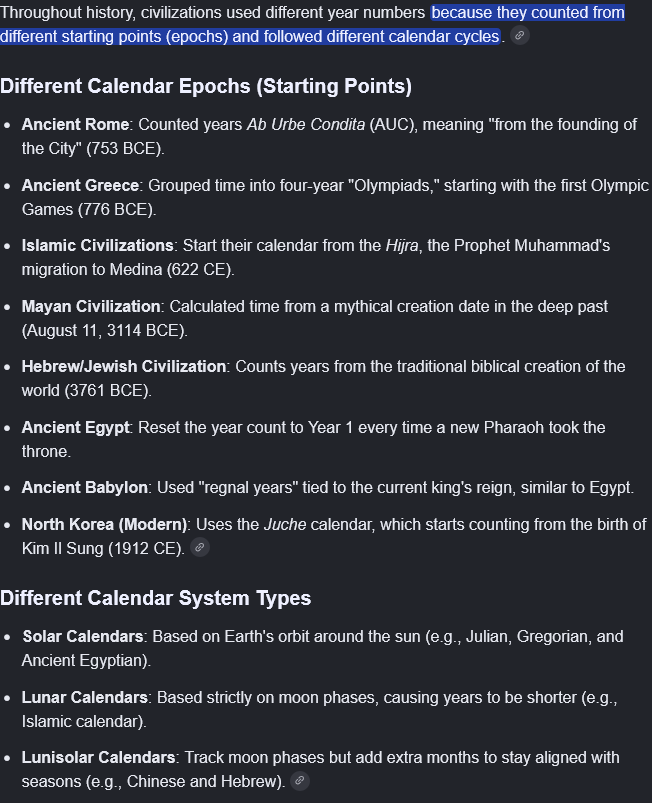Click the highlighted text 'because they counted from'

pos(528,12)
